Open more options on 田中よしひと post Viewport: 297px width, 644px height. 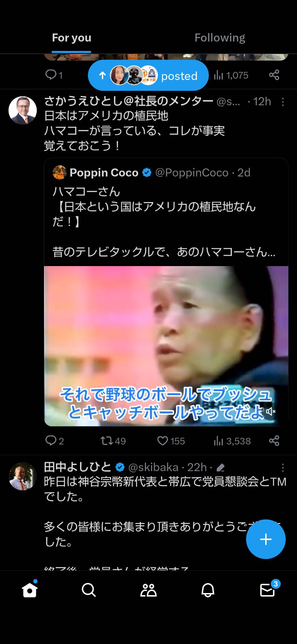pyautogui.click(x=283, y=468)
